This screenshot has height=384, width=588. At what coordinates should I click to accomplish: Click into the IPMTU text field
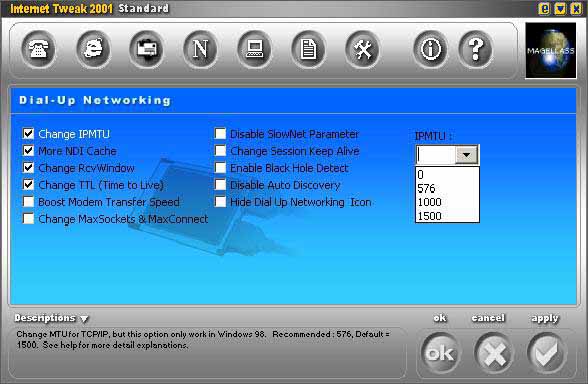click(436, 154)
